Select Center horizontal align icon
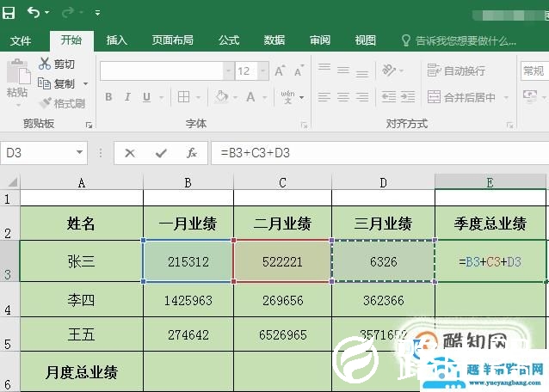This screenshot has height=392, width=549. tap(343, 97)
